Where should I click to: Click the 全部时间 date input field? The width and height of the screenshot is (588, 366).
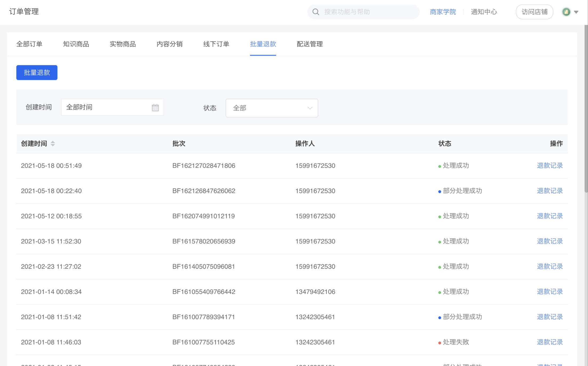click(x=112, y=107)
